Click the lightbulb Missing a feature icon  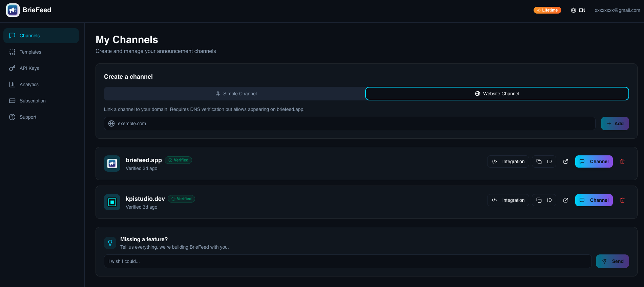click(x=110, y=243)
